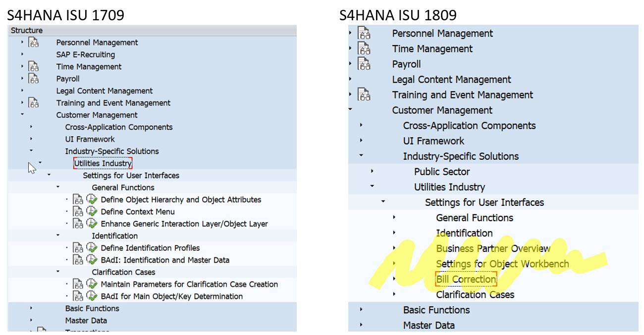Open documentation icon for Define Object Hierarchy
This screenshot has height=335, width=644.
[x=78, y=200]
